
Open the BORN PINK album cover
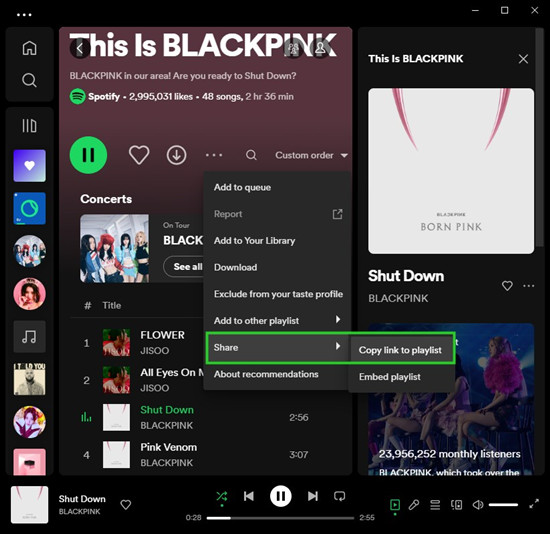(451, 171)
